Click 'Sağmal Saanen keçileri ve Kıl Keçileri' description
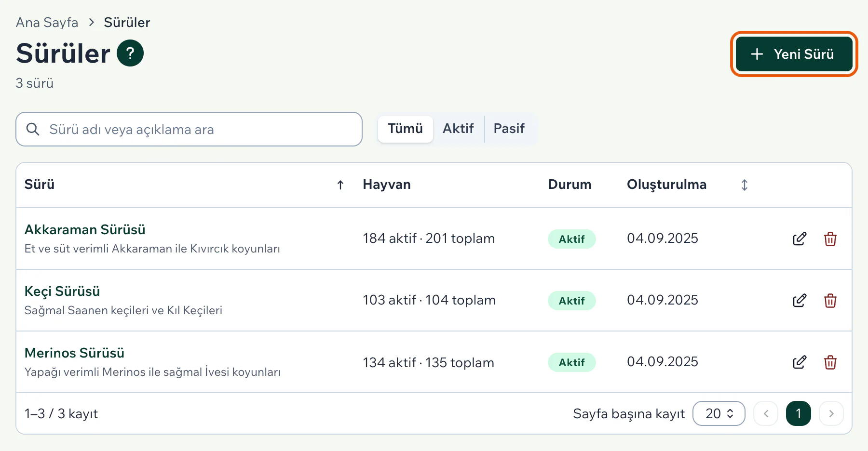 (123, 310)
